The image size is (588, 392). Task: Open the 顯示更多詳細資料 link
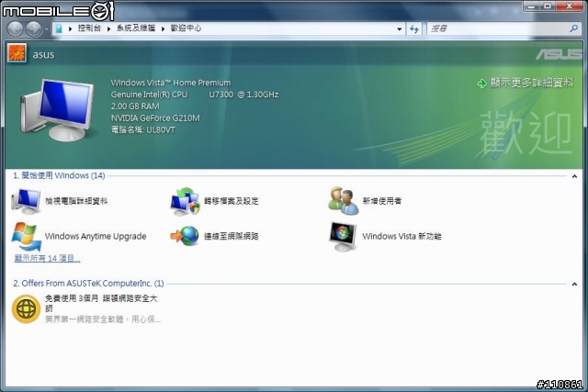pos(532,83)
